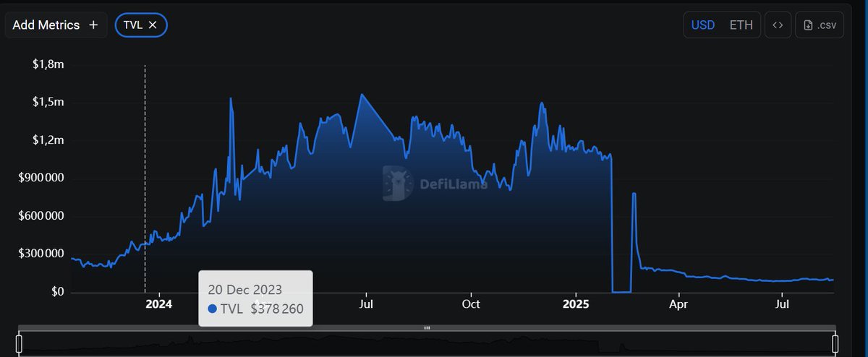868x357 pixels.
Task: Switch the currency to ETH
Action: click(x=741, y=25)
